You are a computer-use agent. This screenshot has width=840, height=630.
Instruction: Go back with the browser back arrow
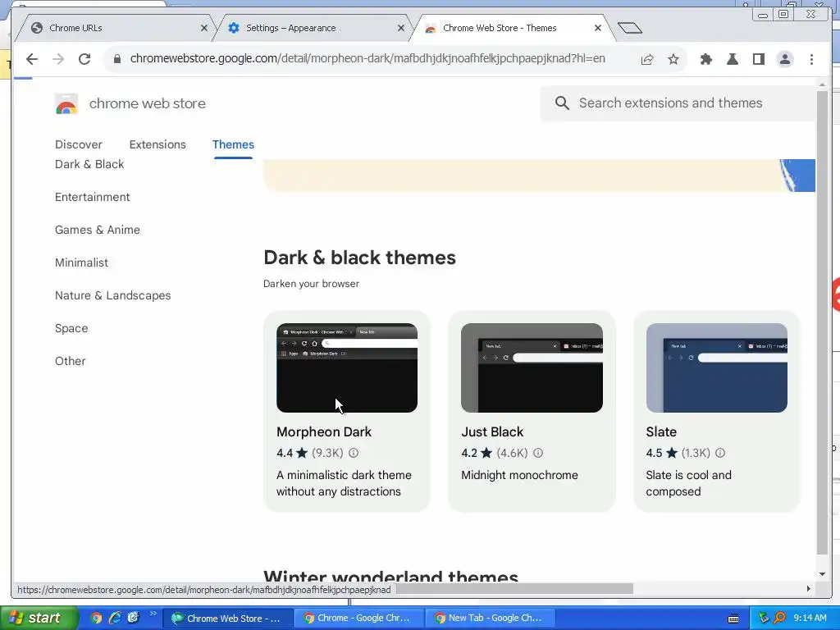pos(32,59)
